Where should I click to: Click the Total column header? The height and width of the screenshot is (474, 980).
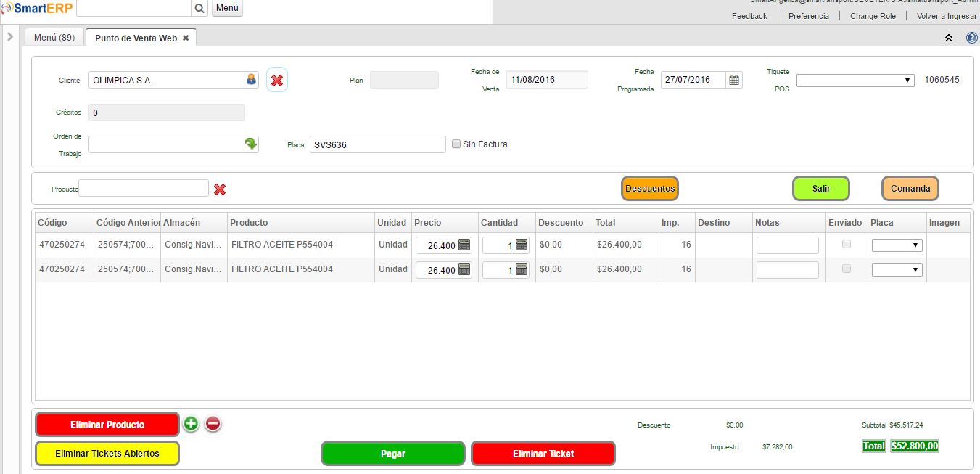625,222
